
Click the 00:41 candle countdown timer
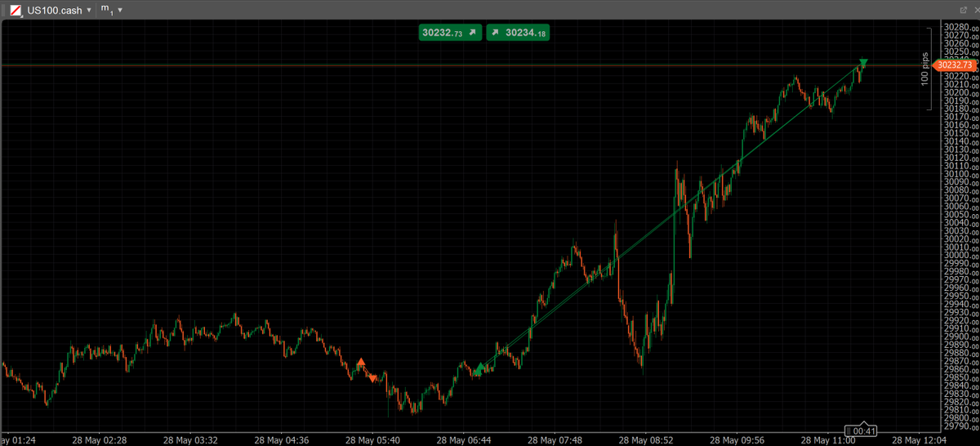(x=860, y=430)
